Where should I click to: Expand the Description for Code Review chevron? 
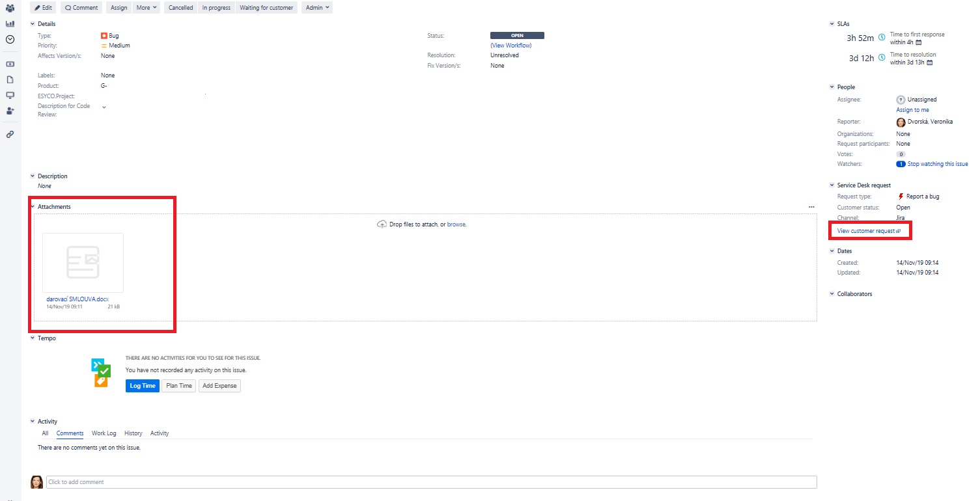(x=104, y=107)
